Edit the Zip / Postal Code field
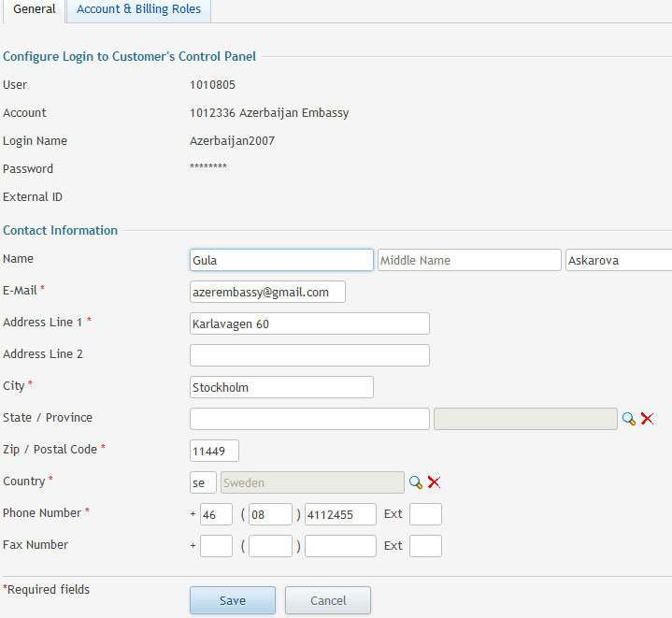The width and height of the screenshot is (672, 618). click(x=214, y=451)
